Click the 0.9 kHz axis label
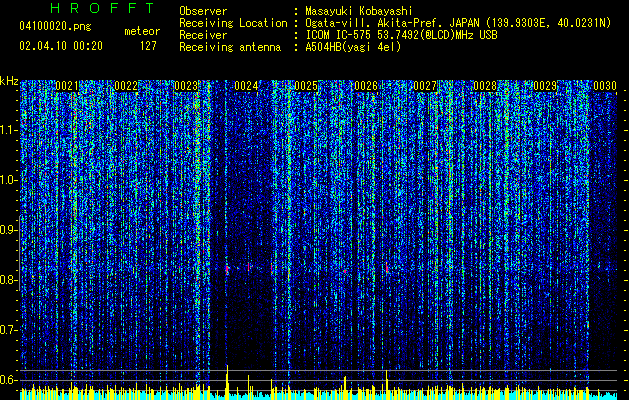This screenshot has width=629, height=400. [x=9, y=230]
